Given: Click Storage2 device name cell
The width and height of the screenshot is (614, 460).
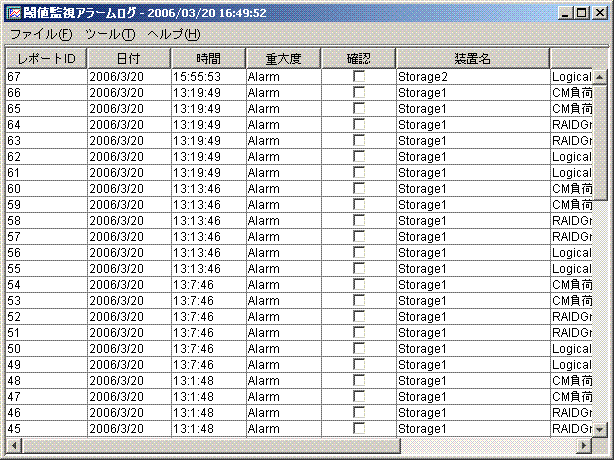Looking at the screenshot, I should (x=473, y=77).
